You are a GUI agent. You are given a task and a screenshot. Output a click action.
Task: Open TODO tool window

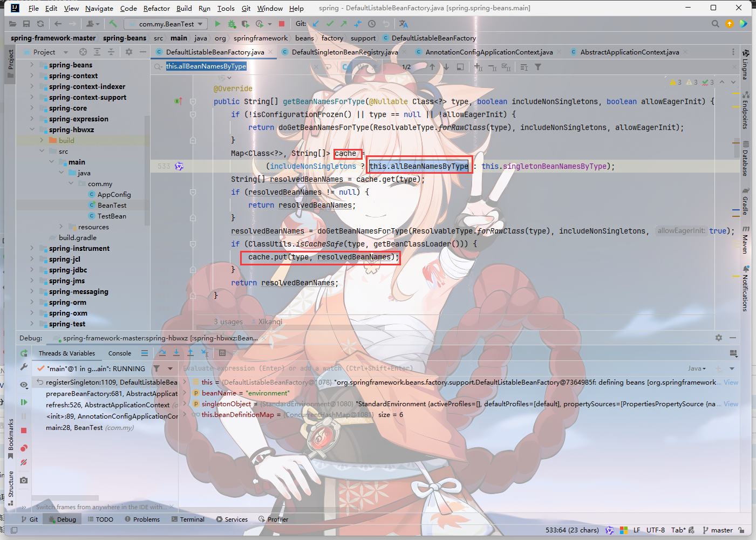point(100,520)
